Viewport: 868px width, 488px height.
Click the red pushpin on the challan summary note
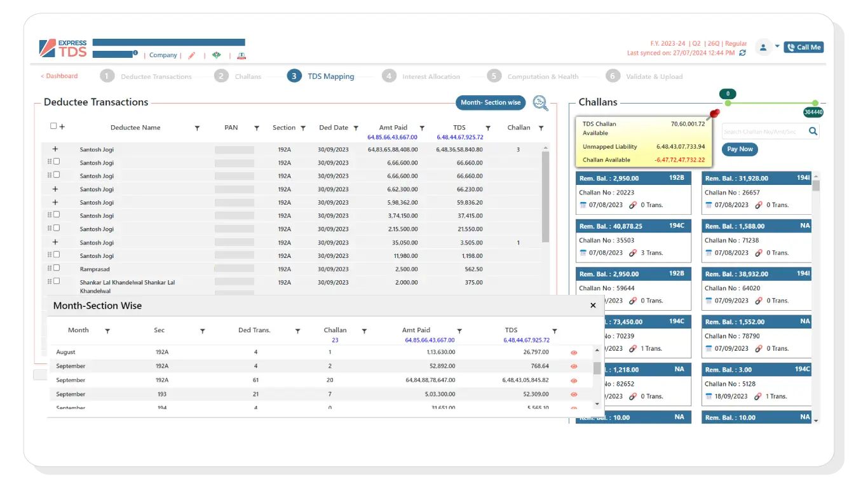(714, 114)
